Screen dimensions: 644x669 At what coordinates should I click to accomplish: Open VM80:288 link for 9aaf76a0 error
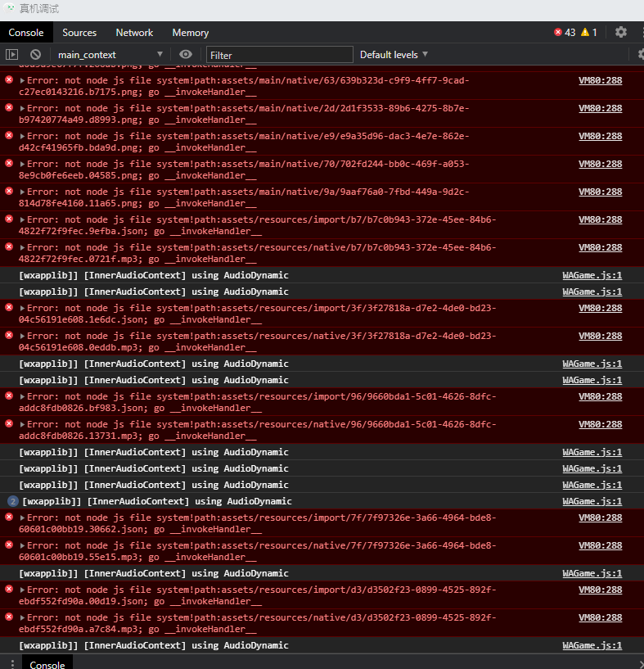click(600, 192)
